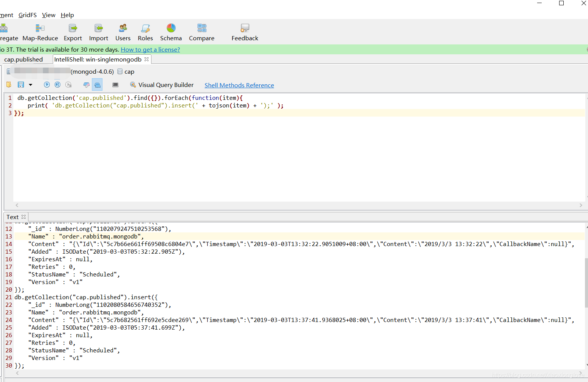Open the Import wizard
Viewport: 588px width, 382px height.
click(x=98, y=32)
